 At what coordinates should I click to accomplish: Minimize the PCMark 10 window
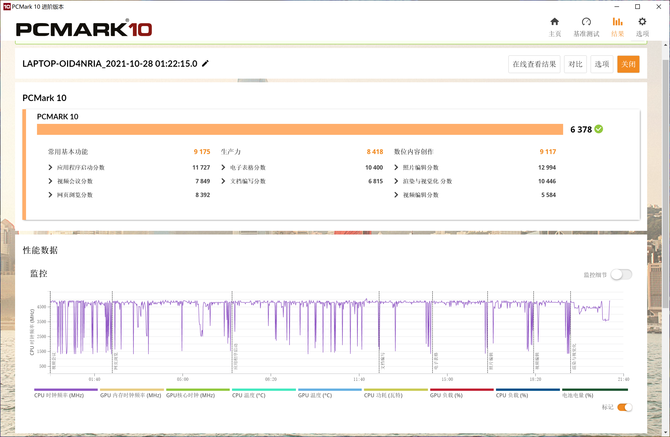tap(617, 6)
